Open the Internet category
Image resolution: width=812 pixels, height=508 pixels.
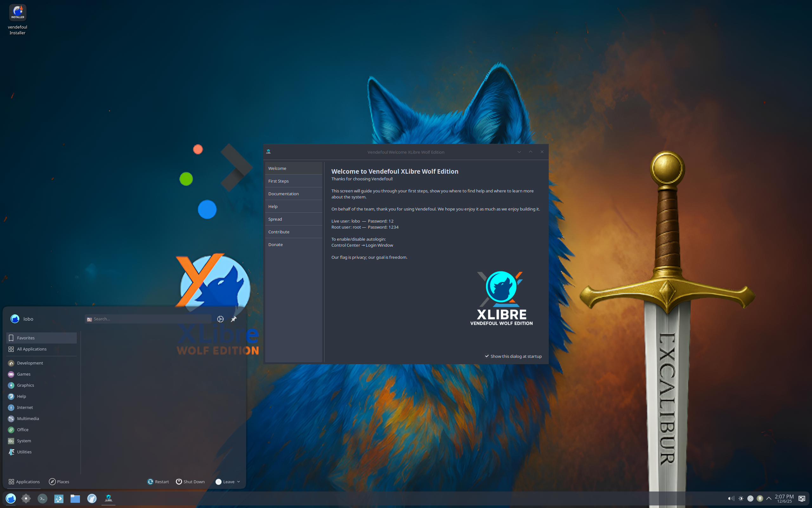(x=41, y=407)
